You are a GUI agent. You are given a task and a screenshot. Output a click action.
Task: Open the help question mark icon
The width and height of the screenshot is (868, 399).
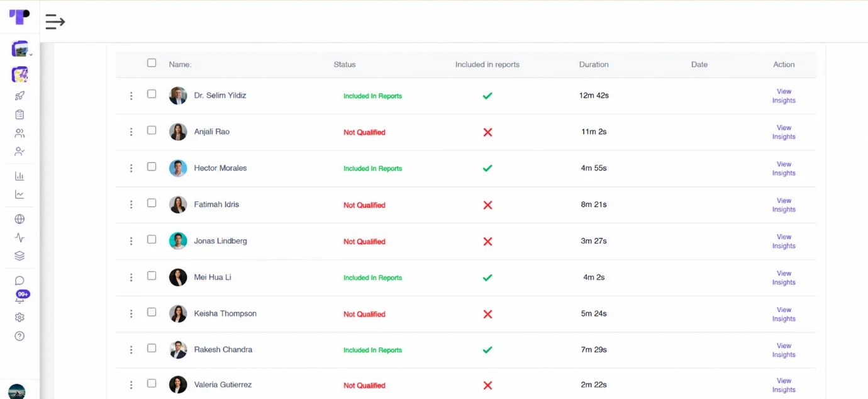[19, 336]
